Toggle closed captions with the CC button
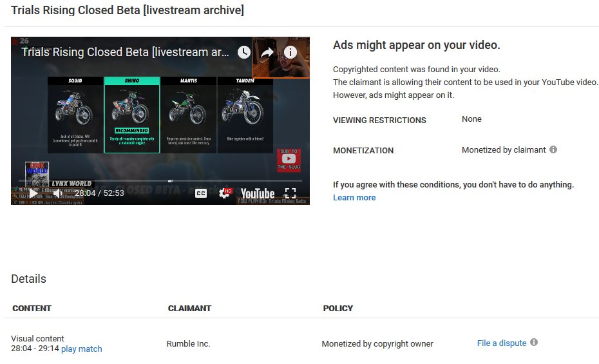 tap(201, 193)
